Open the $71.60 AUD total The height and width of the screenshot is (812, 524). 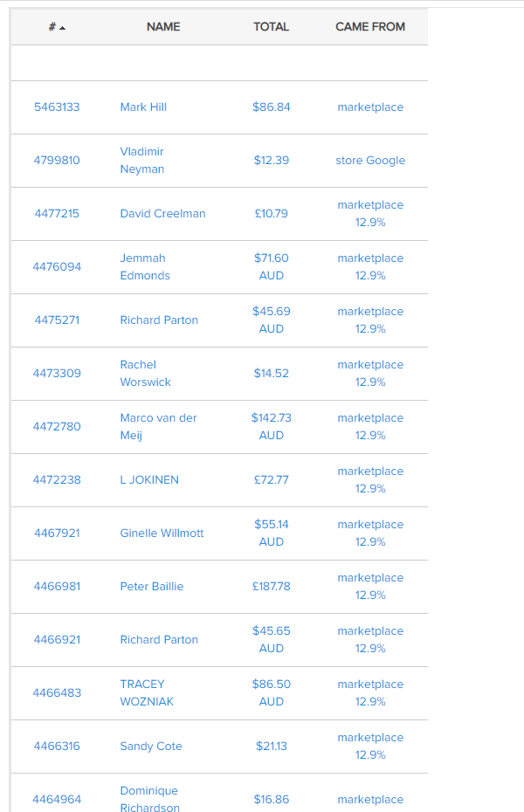(x=272, y=267)
